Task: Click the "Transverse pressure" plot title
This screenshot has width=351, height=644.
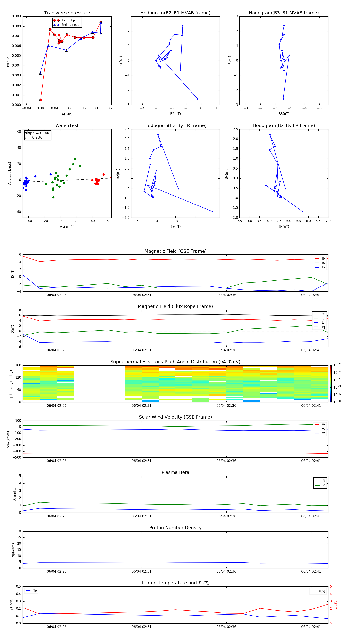Action: (x=67, y=13)
